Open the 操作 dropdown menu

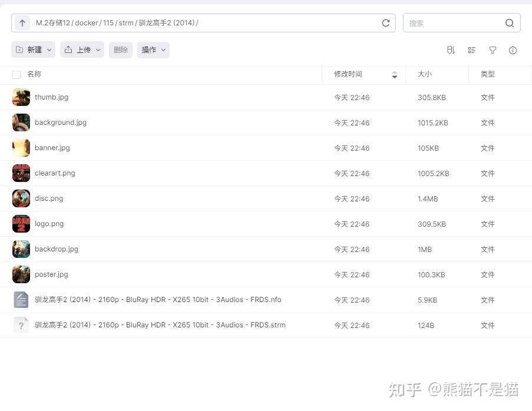(163, 50)
